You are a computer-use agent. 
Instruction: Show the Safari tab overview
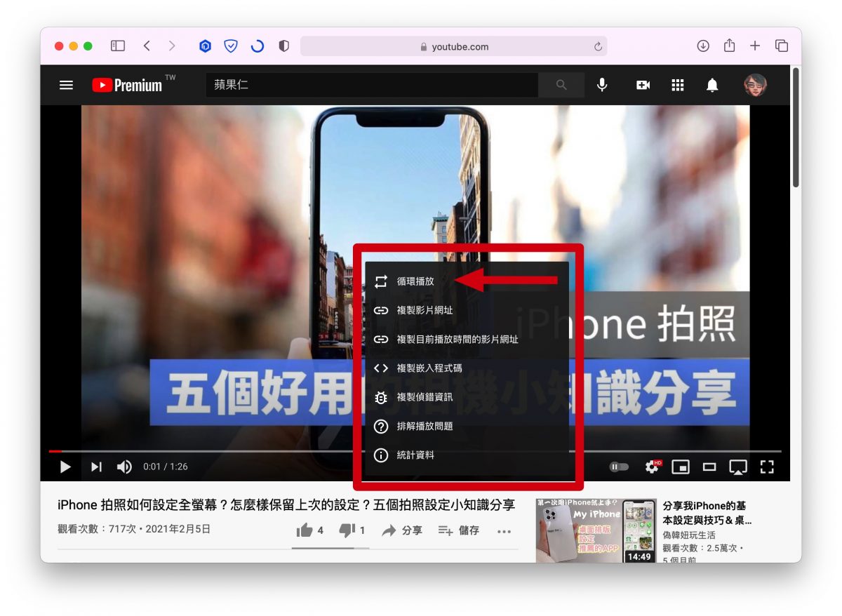coord(782,46)
